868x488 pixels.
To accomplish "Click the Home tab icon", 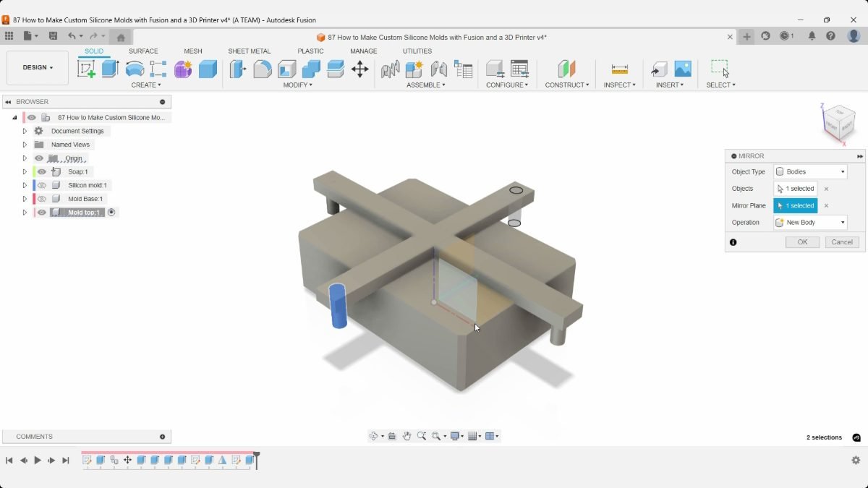I will point(121,37).
